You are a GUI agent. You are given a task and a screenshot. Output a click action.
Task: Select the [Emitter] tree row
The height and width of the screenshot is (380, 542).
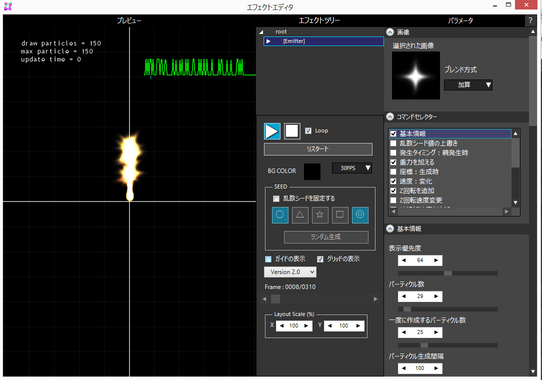click(324, 41)
